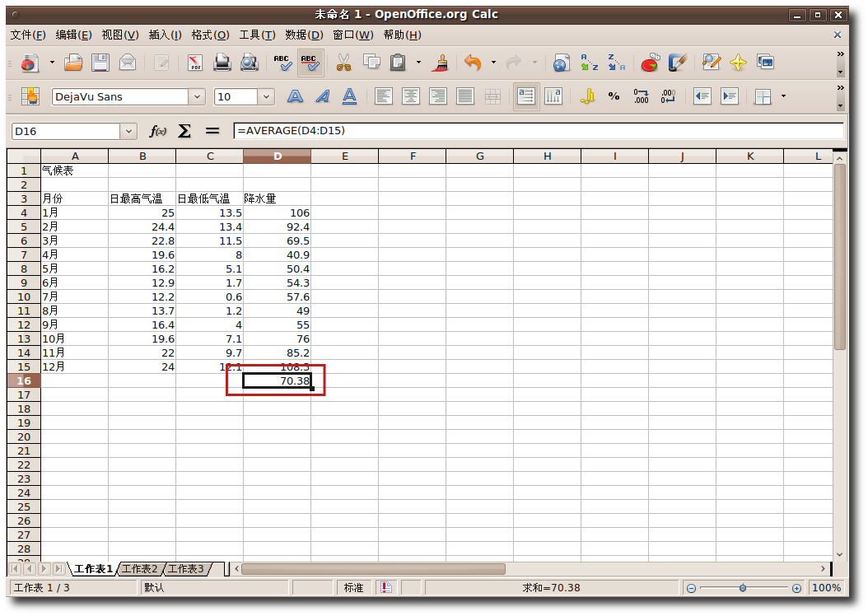Open the Function Wizard
The image size is (868, 616).
(158, 131)
